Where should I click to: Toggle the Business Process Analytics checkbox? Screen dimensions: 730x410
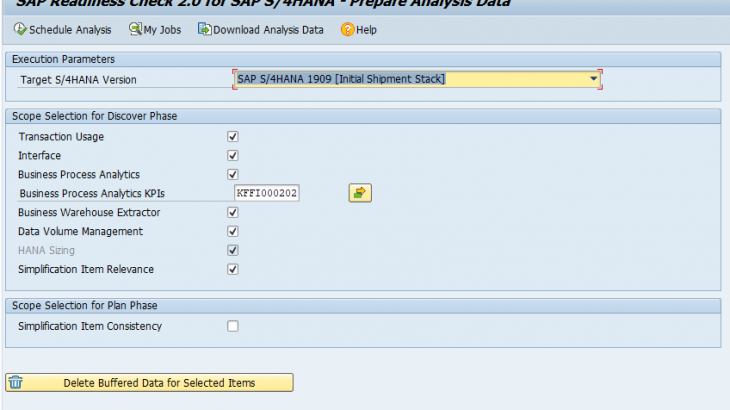(x=233, y=175)
